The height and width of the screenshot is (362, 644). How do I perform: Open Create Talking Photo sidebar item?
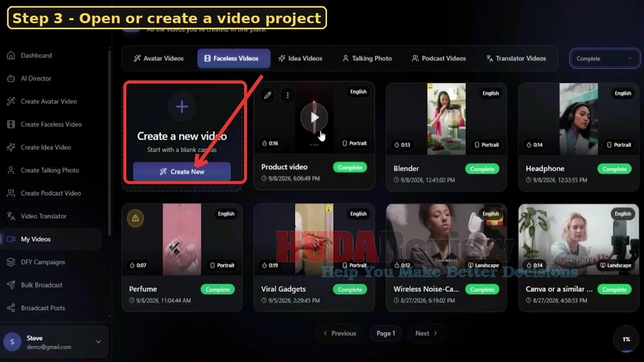(43, 170)
